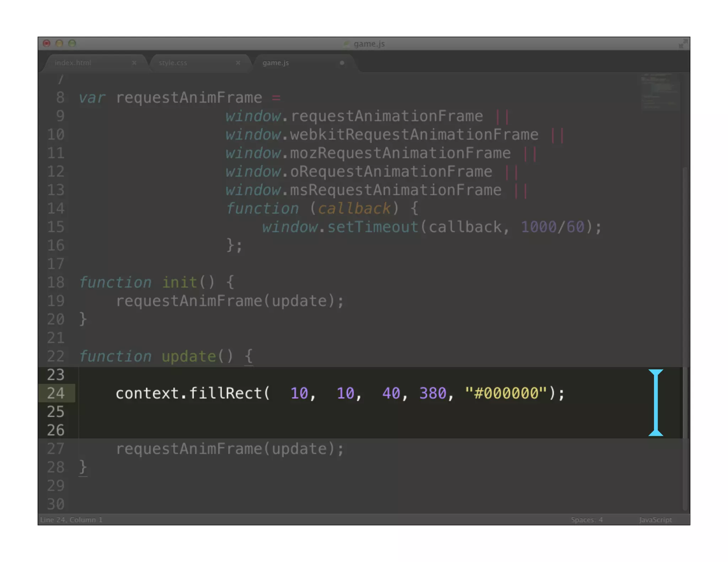This screenshot has height=562, width=728.
Task: Click the game.js file icon in title bar
Action: click(x=346, y=44)
